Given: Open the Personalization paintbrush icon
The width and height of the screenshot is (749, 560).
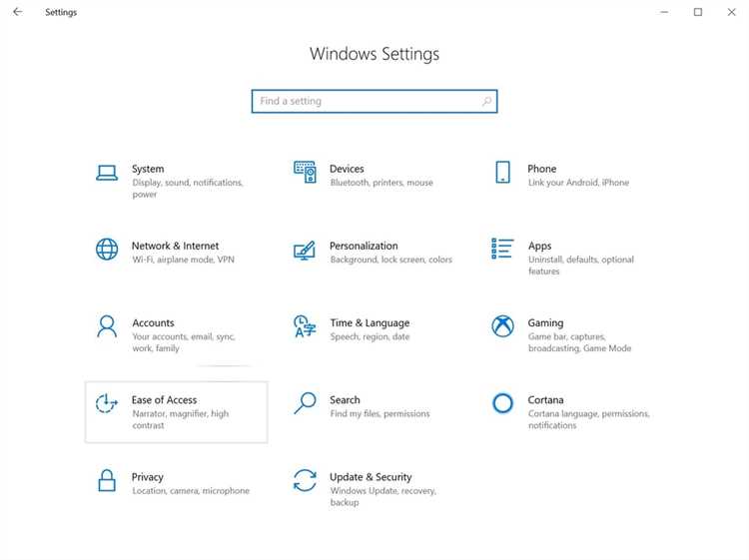Looking at the screenshot, I should [305, 250].
